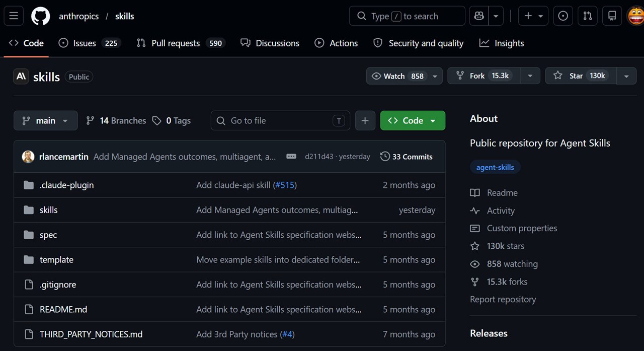Viewport: 644px width, 351px height.
Task: Open pull request #515 link
Action: pos(285,185)
